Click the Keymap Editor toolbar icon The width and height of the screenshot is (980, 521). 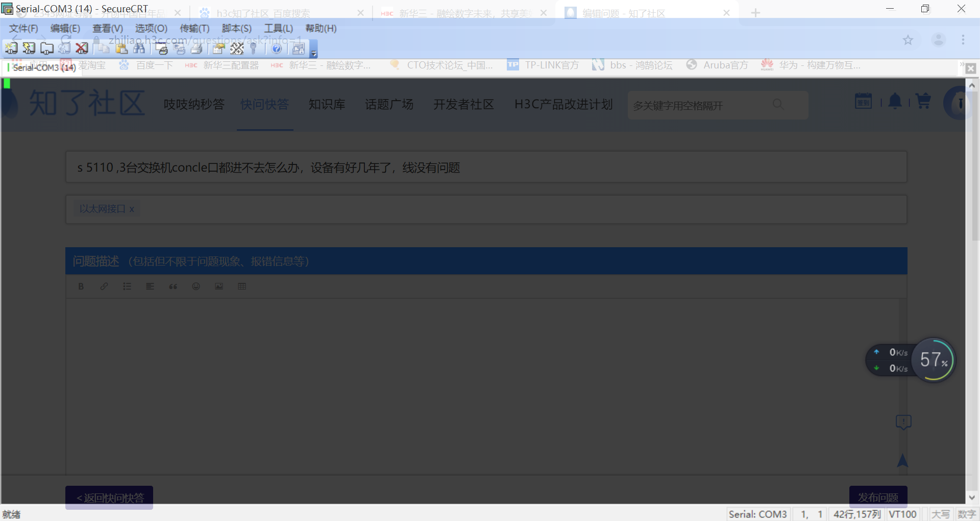237,49
